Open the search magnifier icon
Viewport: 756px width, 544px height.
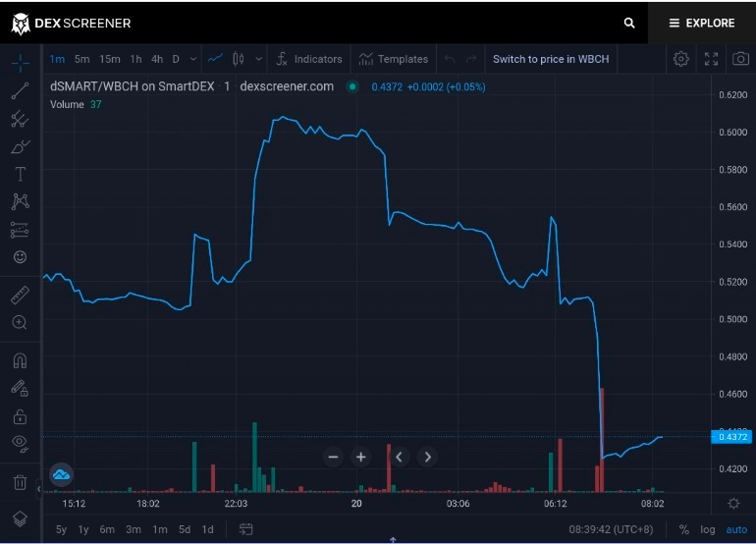pyautogui.click(x=628, y=24)
